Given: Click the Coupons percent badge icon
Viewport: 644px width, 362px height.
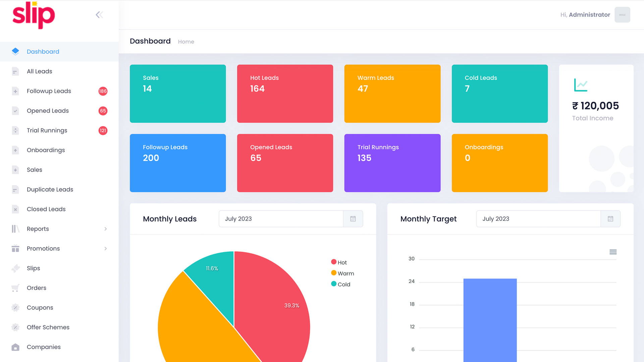Looking at the screenshot, I should pyautogui.click(x=15, y=307).
